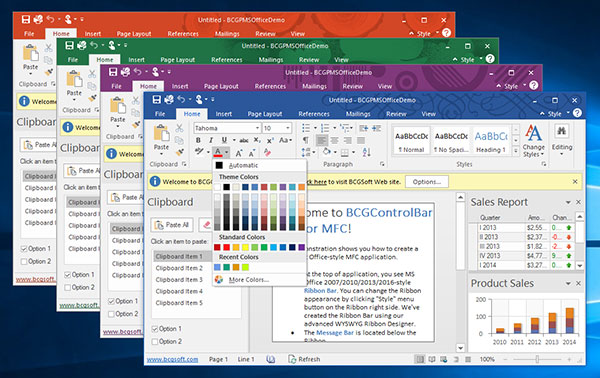This screenshot has height=378, width=600.
Task: Open Review tab in green window
Action: pyautogui.click(x=309, y=60)
